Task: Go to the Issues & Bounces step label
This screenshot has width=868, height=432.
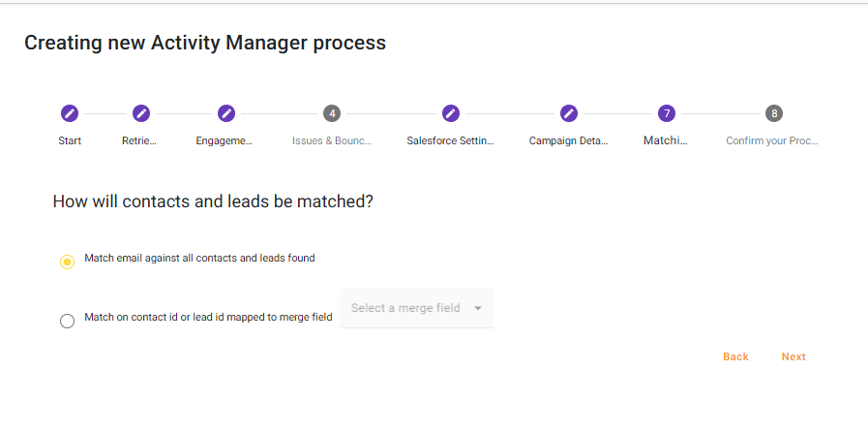Action: point(332,140)
